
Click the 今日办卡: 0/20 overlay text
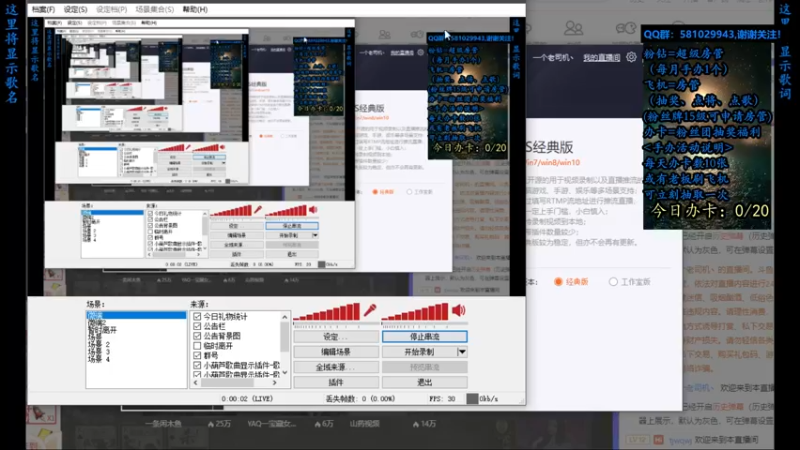710,211
